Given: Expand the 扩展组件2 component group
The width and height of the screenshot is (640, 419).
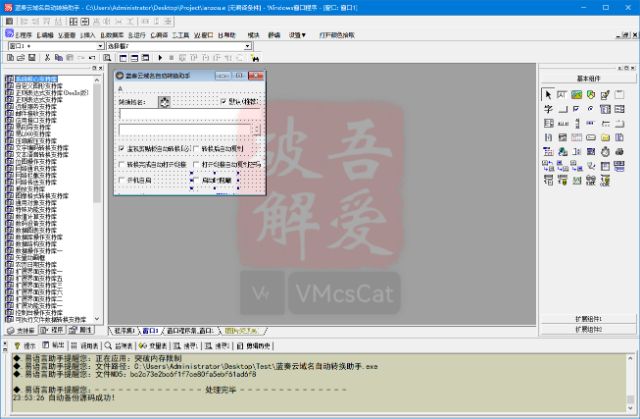Looking at the screenshot, I should (x=588, y=329).
